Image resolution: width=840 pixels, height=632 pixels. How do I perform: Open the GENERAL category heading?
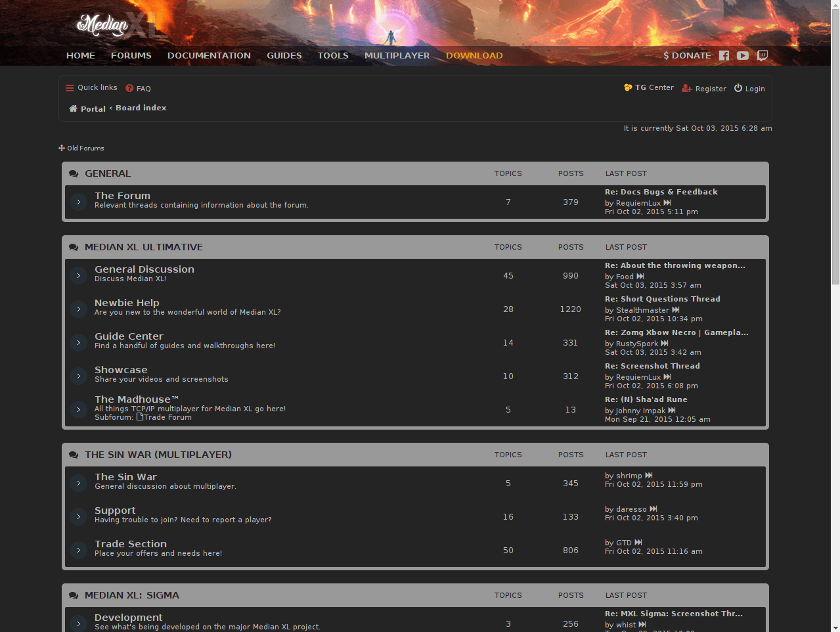[x=108, y=173]
